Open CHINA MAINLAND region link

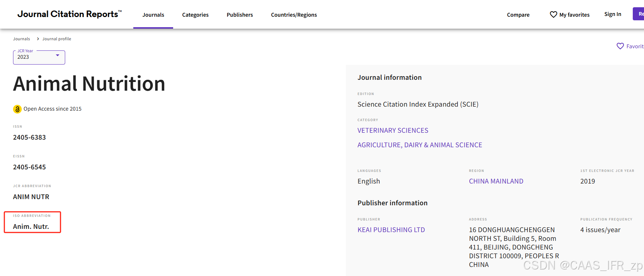pyautogui.click(x=496, y=181)
